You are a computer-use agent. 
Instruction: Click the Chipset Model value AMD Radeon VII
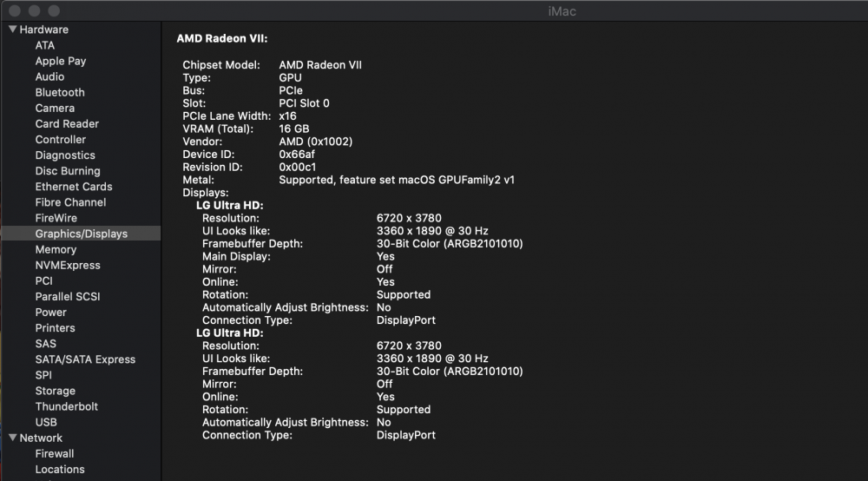tap(320, 65)
